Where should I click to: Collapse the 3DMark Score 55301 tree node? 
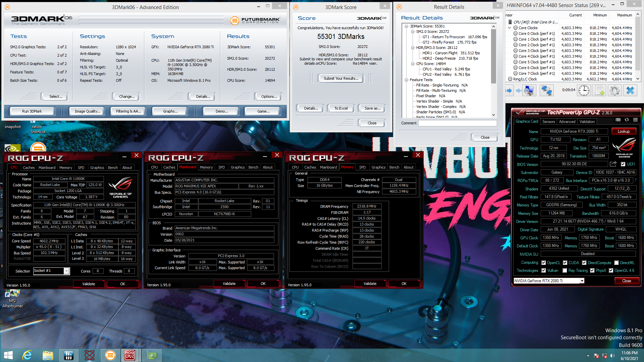click(x=407, y=26)
